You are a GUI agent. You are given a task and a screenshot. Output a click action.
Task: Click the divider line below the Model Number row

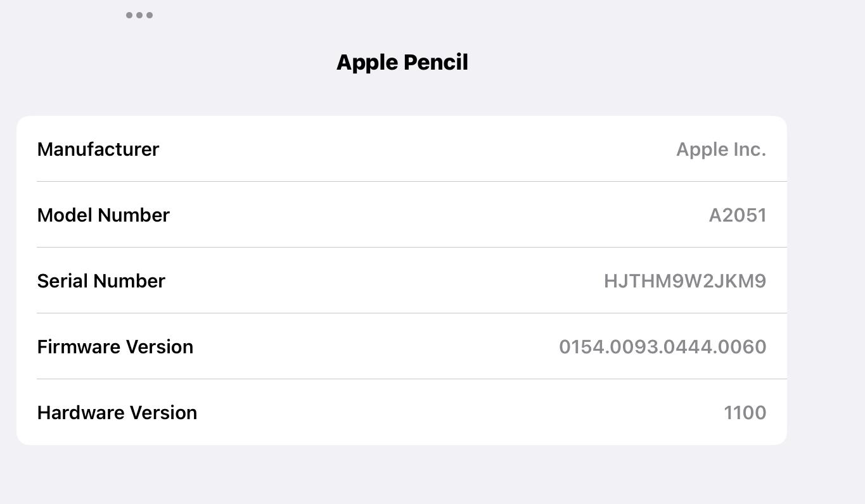[x=412, y=248]
